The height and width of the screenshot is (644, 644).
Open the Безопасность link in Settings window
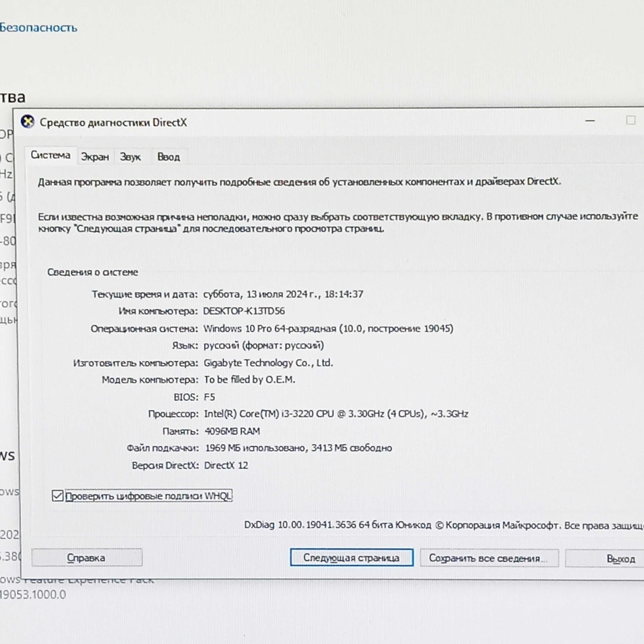[38, 27]
